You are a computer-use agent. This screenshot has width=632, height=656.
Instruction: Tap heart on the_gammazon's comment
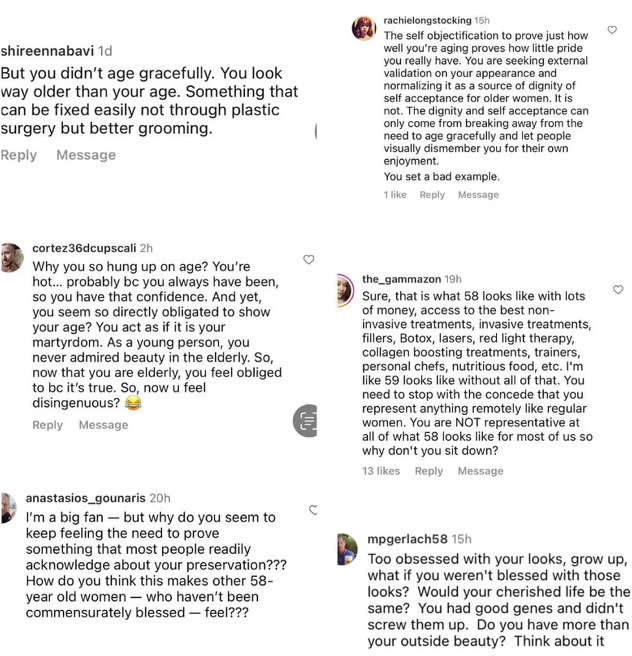click(618, 290)
